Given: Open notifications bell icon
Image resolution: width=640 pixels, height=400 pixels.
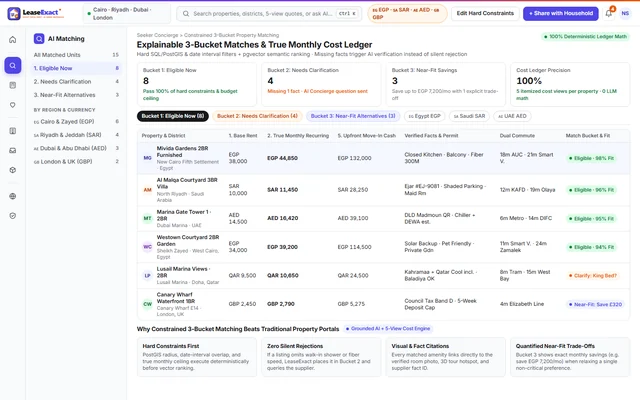Looking at the screenshot, I should pos(609,13).
